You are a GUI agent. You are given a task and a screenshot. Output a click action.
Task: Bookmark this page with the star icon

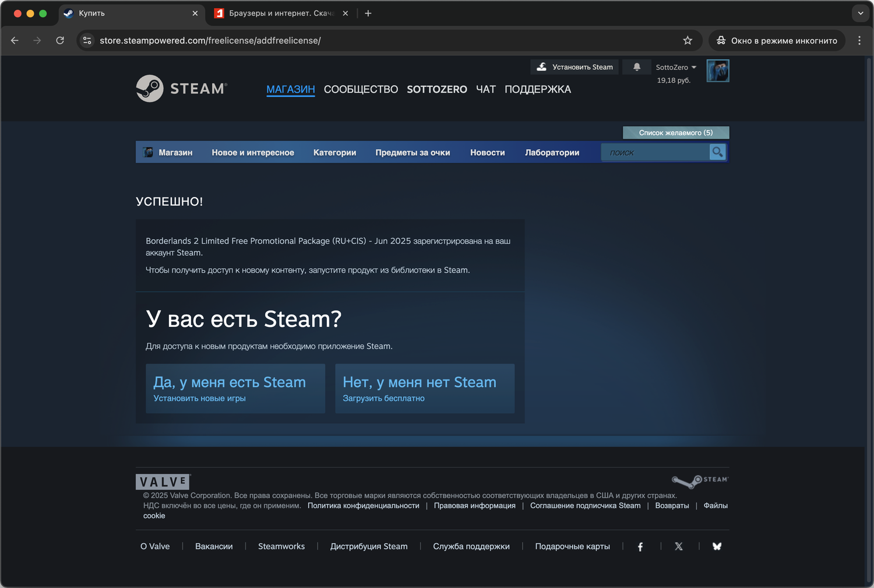(688, 40)
